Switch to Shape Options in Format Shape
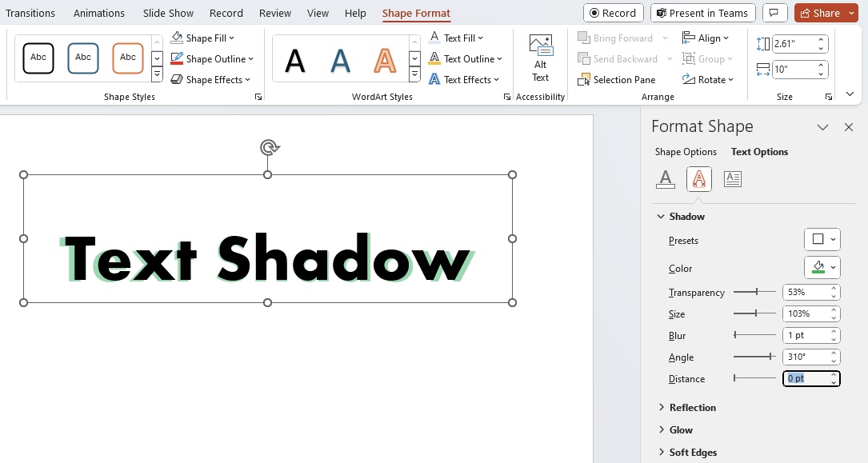 (x=686, y=152)
